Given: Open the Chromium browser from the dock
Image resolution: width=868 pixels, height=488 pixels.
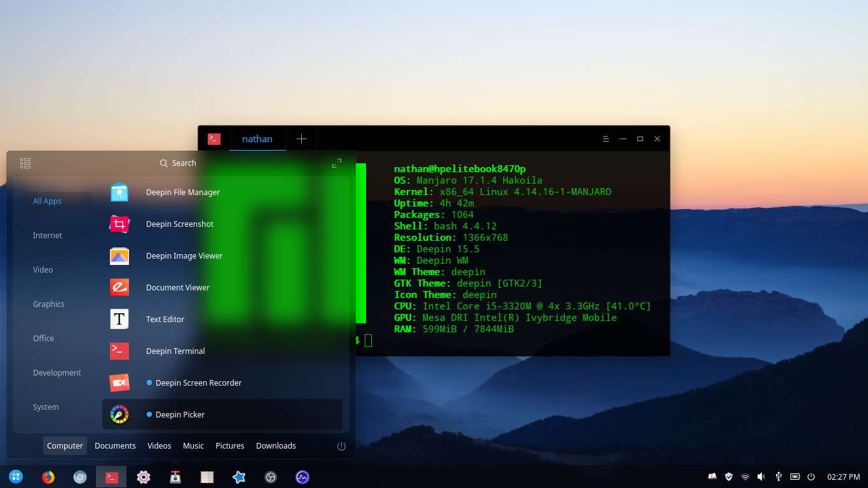Looking at the screenshot, I should pyautogui.click(x=79, y=477).
